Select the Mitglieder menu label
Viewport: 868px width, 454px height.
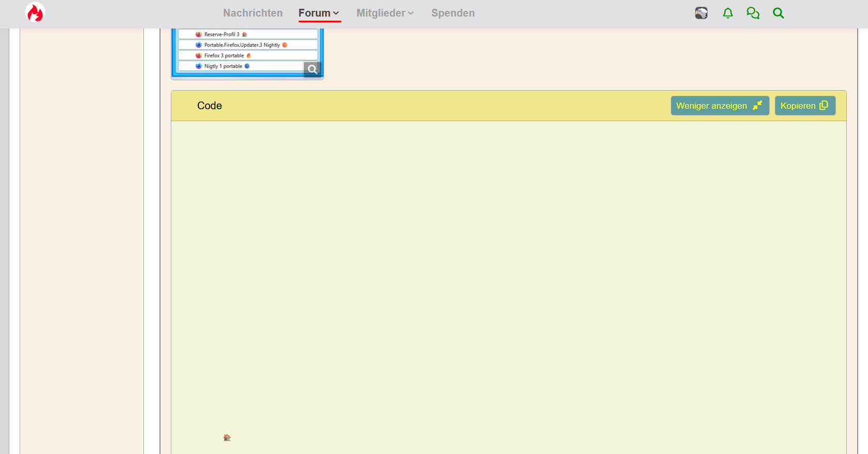point(381,13)
